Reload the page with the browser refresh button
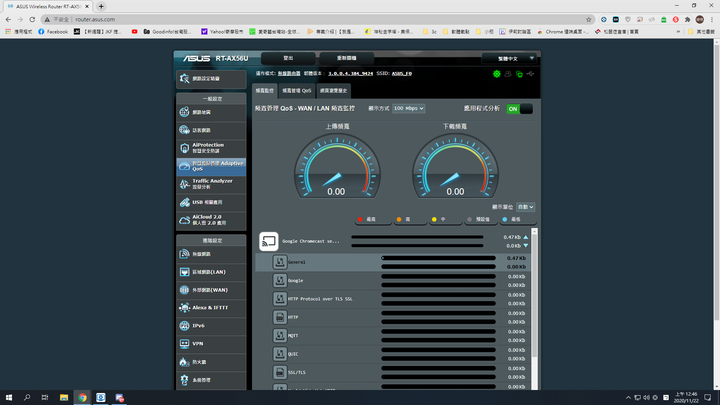720x405 pixels. (x=32, y=19)
